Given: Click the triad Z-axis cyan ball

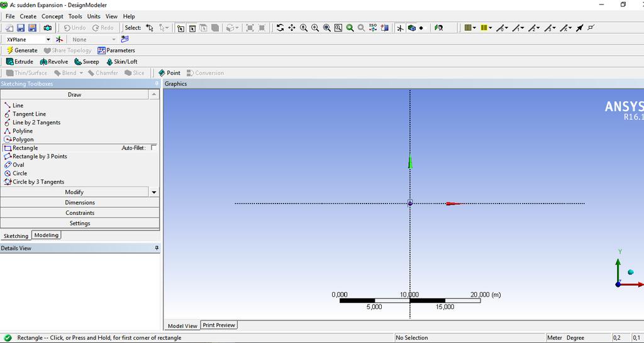Looking at the screenshot, I should tap(631, 272).
